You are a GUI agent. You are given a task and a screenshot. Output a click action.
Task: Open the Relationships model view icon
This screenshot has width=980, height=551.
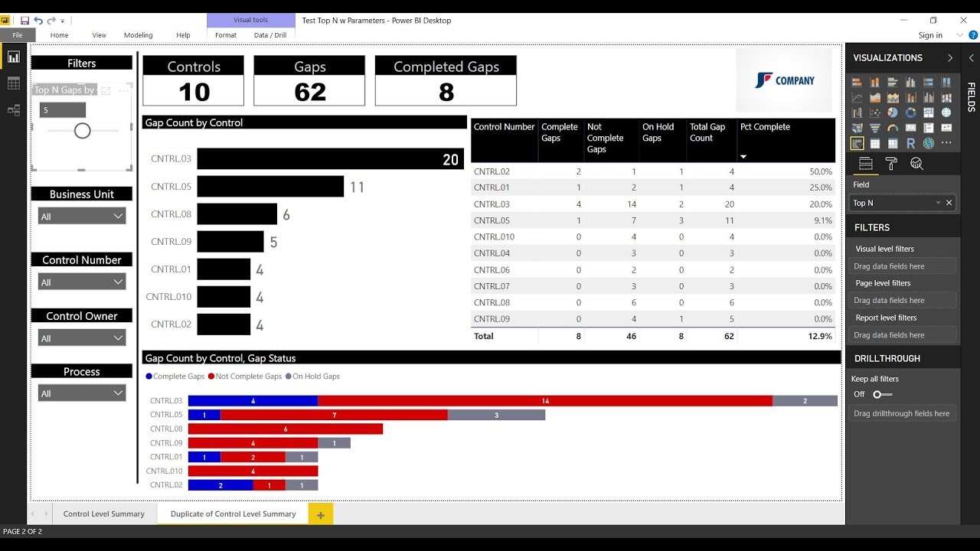coord(13,110)
